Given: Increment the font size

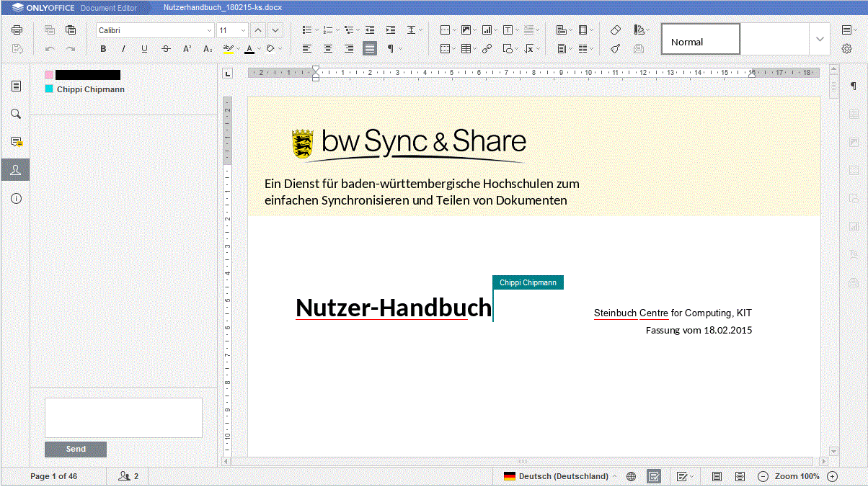Looking at the screenshot, I should (x=258, y=30).
